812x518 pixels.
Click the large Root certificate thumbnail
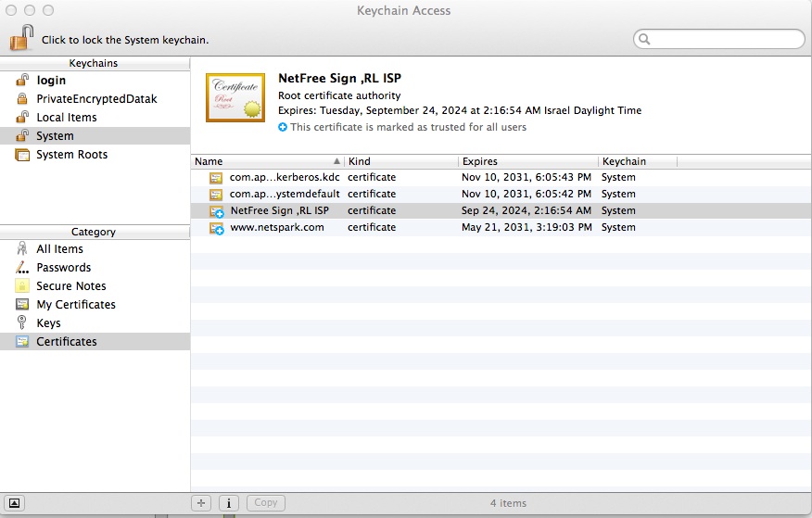235,98
